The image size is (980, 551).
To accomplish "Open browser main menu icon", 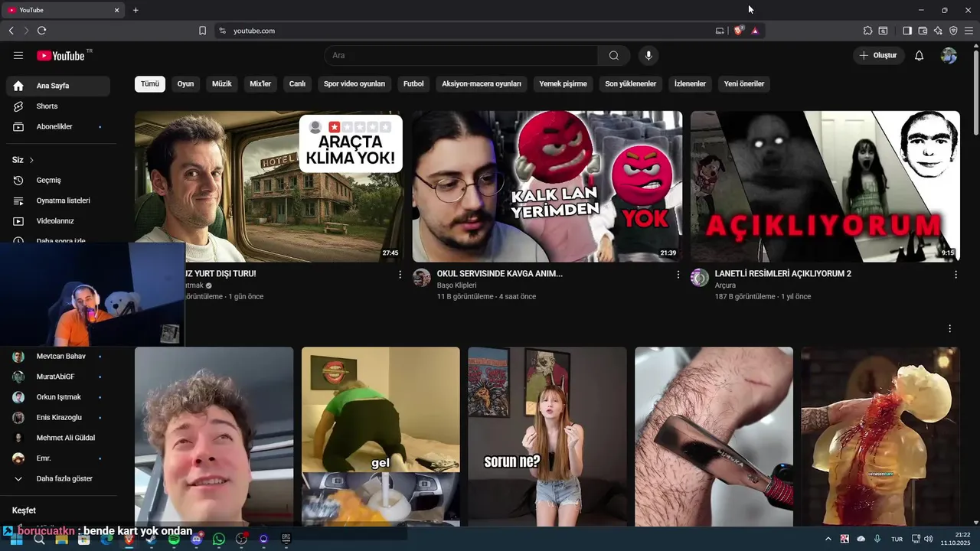I will pyautogui.click(x=969, y=31).
